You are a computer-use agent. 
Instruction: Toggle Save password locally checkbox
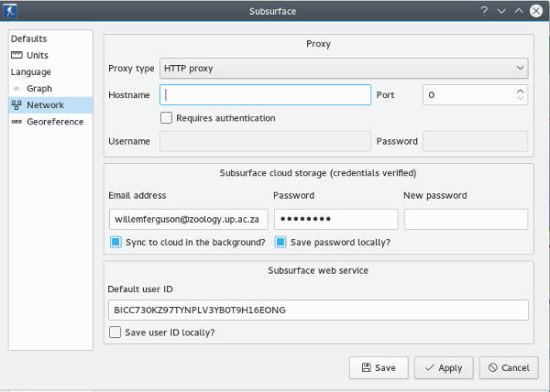click(280, 242)
